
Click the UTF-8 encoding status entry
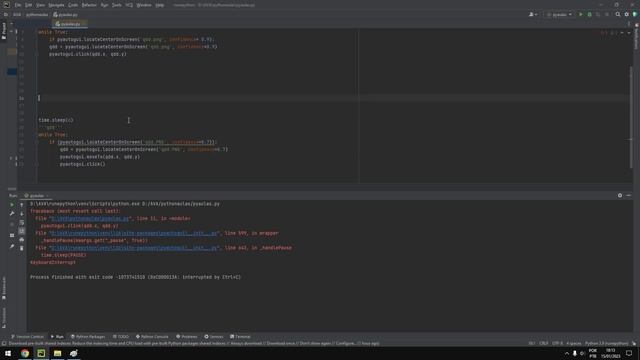[558, 344]
